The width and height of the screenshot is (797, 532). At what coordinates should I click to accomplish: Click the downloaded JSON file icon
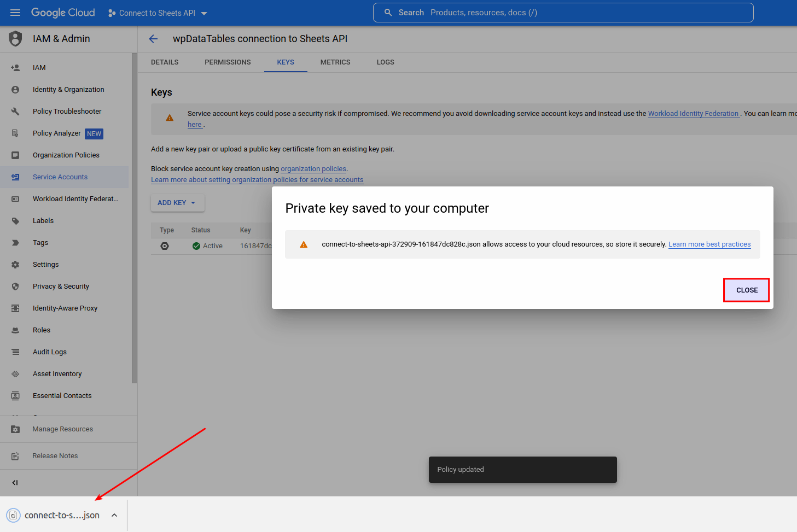coord(13,515)
